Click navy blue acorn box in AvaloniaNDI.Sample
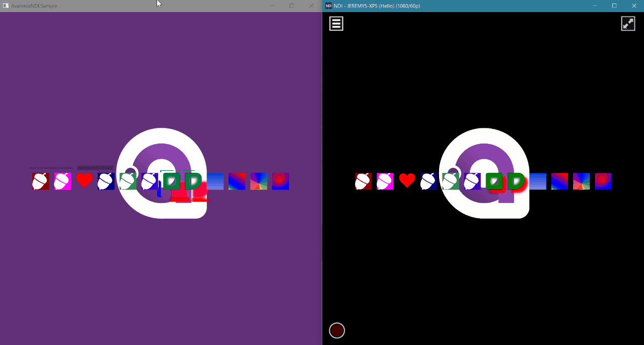This screenshot has width=644, height=345. coord(106,181)
